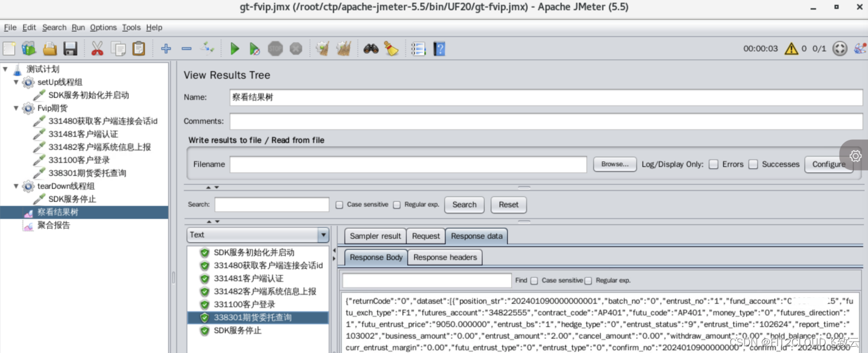Click the Search button
The width and height of the screenshot is (868, 353).
(464, 205)
